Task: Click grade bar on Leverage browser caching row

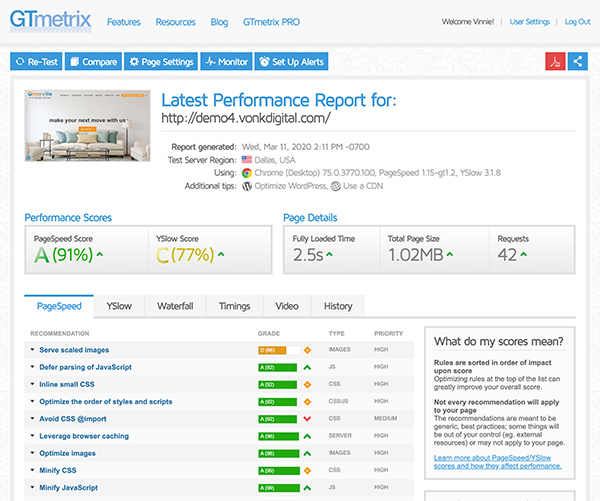Action: [x=279, y=436]
